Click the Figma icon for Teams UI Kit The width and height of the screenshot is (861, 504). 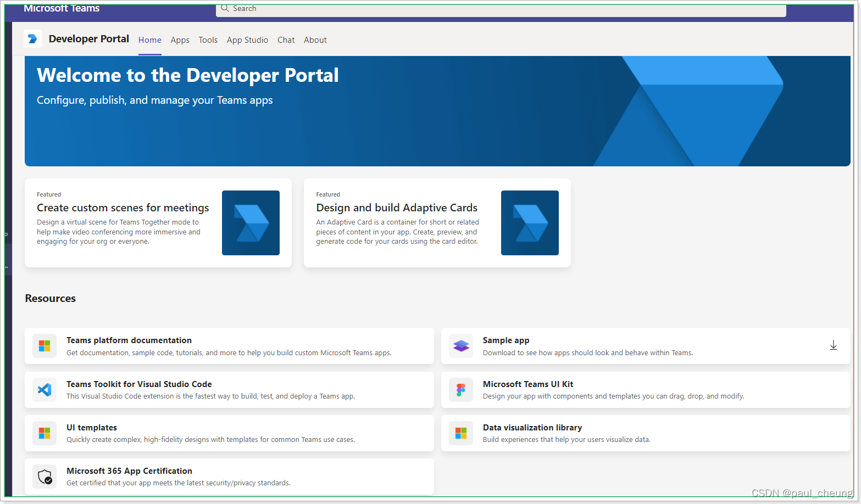point(461,390)
